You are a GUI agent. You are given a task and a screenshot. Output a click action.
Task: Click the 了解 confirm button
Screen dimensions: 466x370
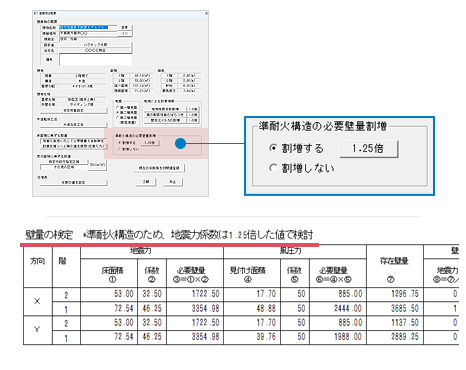tap(146, 182)
